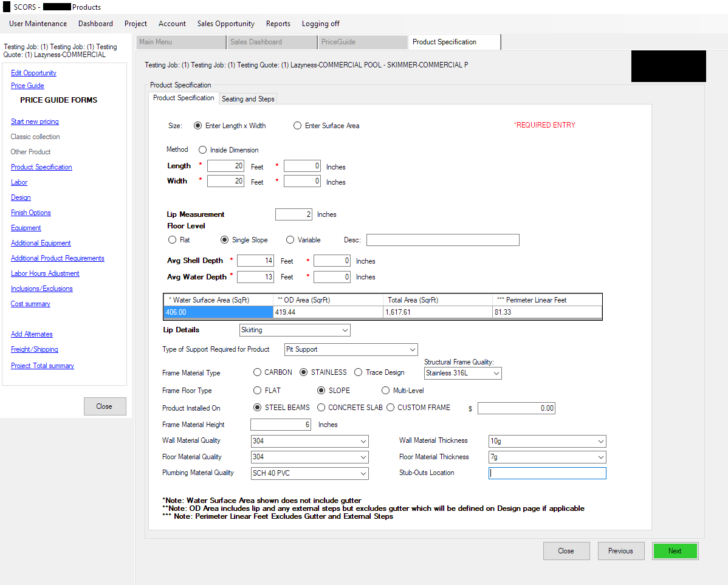The width and height of the screenshot is (728, 585).
Task: Open Add Alternates link
Action: (x=32, y=334)
